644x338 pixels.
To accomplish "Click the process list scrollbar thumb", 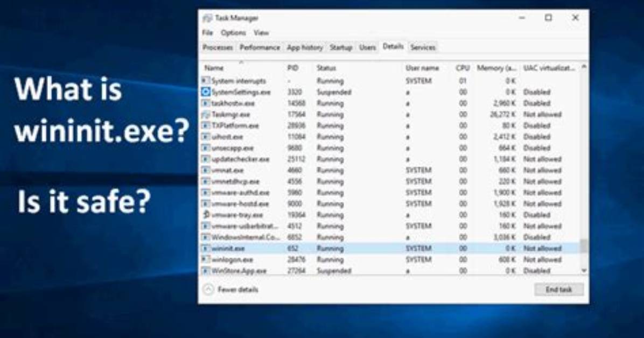I will [584, 246].
